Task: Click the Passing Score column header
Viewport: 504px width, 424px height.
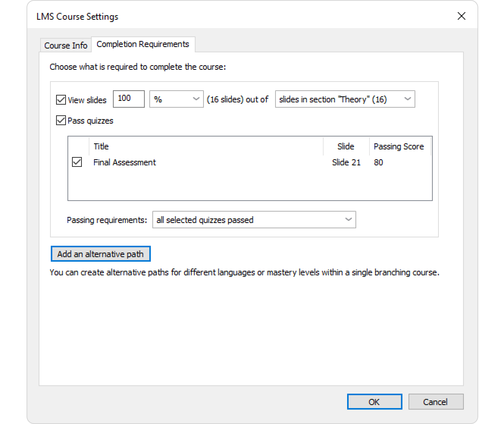Action: click(x=399, y=146)
